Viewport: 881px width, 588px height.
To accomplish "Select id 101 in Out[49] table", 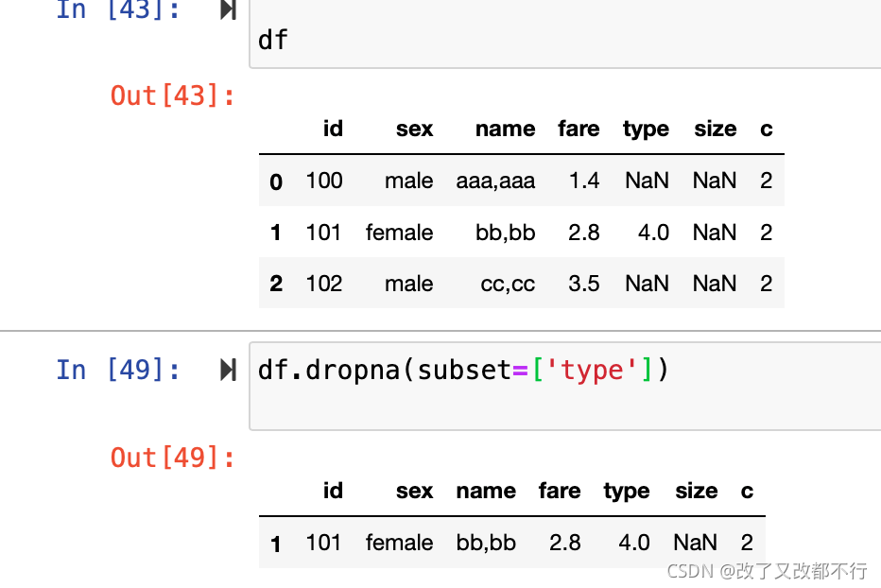I will (x=323, y=543).
